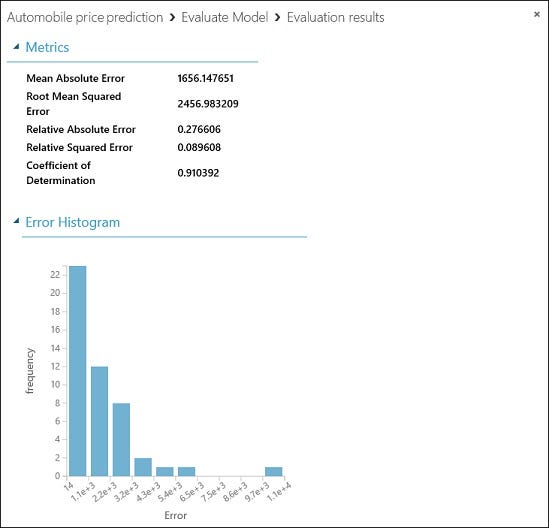Collapse the Metrics section triangle
This screenshot has width=549, height=528.
(x=16, y=47)
